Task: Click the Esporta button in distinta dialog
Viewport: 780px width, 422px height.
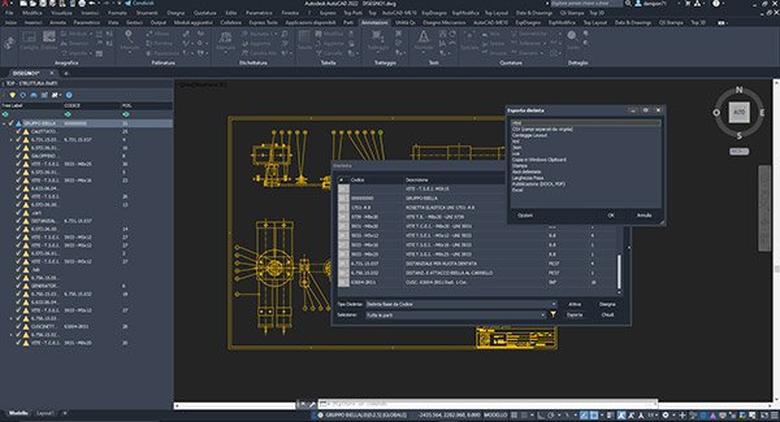Action: 575,314
